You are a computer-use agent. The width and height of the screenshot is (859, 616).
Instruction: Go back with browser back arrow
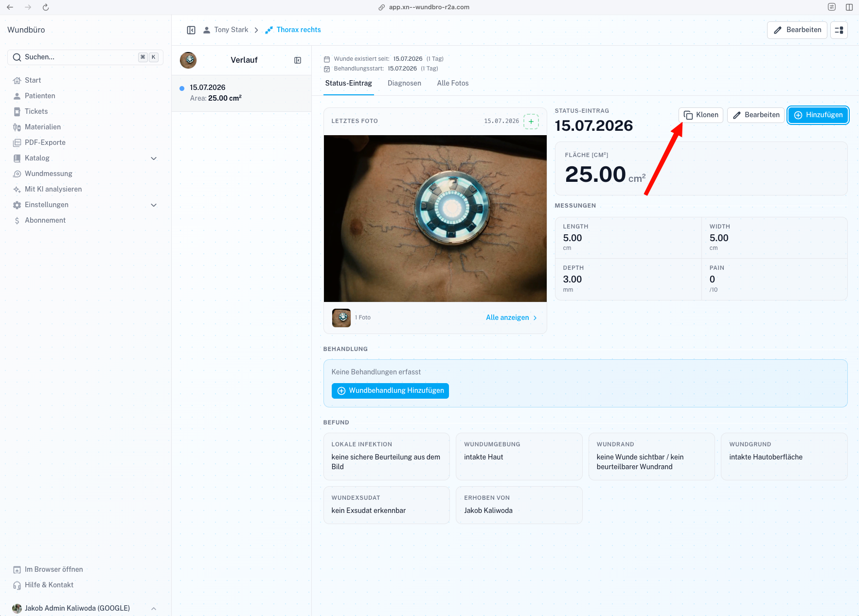[x=10, y=7]
